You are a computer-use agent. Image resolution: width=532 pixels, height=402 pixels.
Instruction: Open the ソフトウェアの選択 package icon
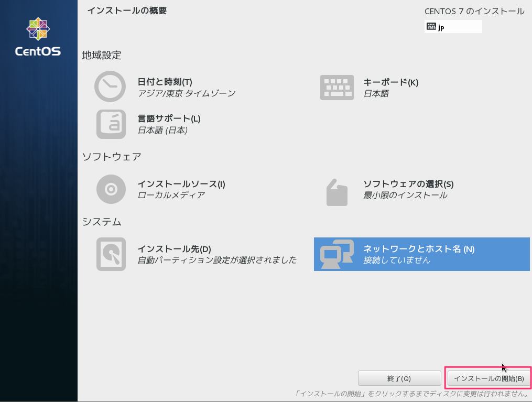pos(337,192)
